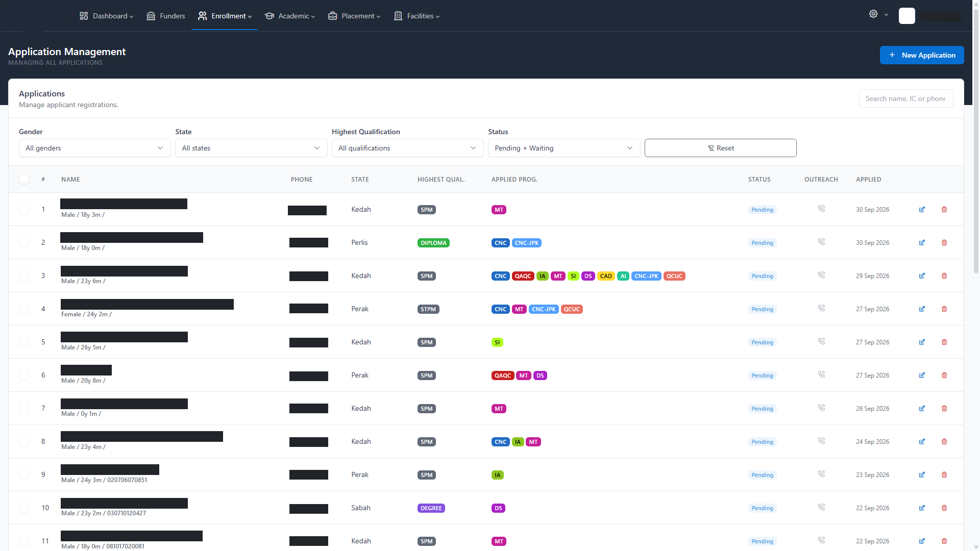Viewport: 980px width, 551px height.
Task: Check the box for row 8
Action: (x=24, y=441)
